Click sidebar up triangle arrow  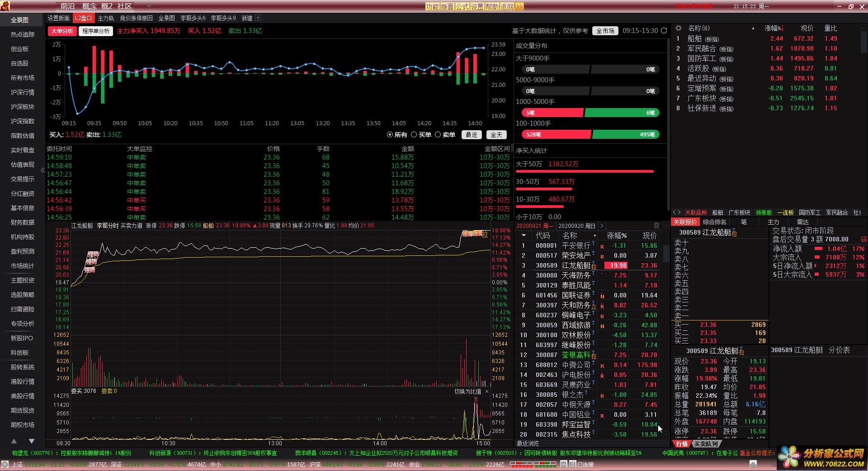click(14, 441)
